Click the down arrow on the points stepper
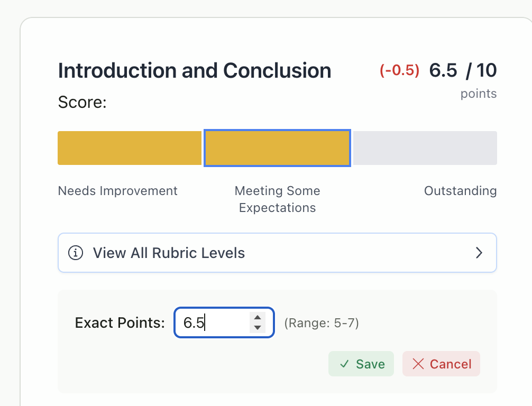 (257, 327)
